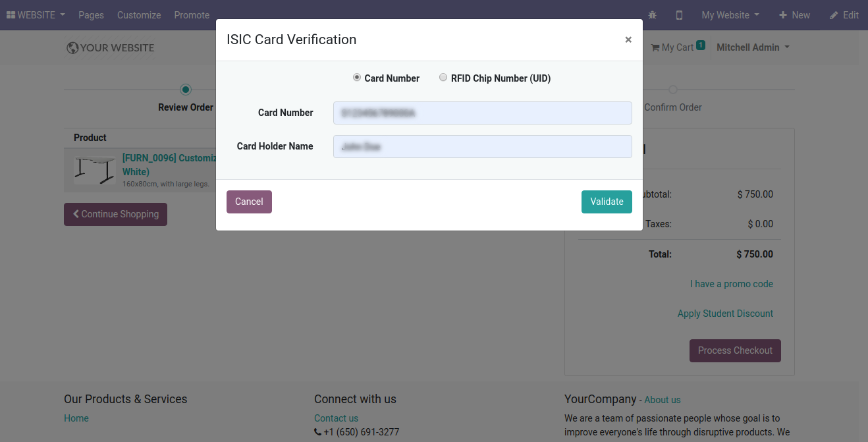The width and height of the screenshot is (868, 442).
Task: Click the Product column header
Action: point(90,138)
